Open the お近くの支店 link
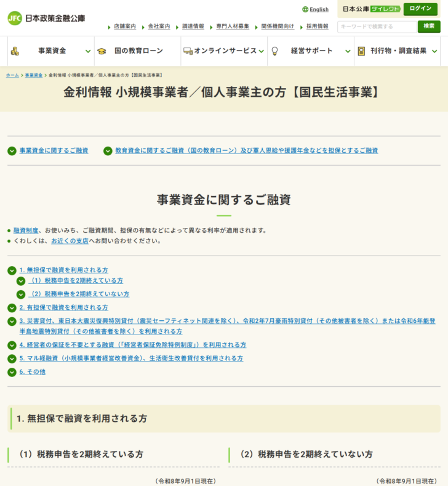 [x=70, y=241]
